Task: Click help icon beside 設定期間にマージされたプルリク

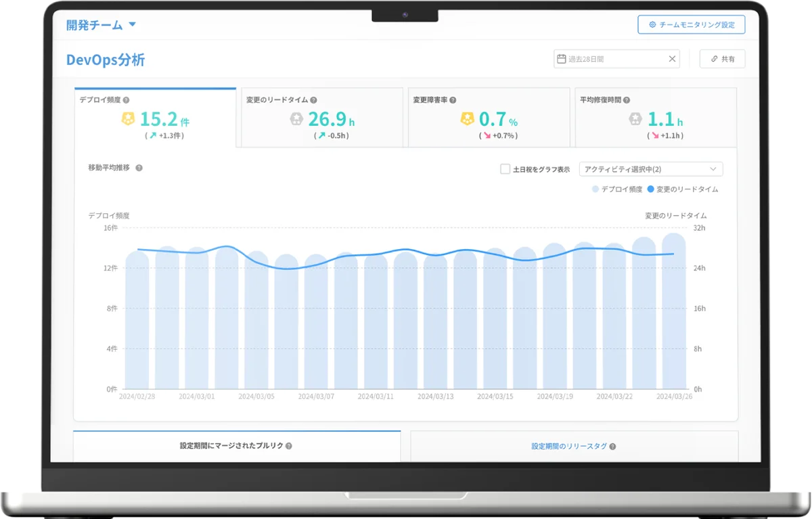Action: 289,446
